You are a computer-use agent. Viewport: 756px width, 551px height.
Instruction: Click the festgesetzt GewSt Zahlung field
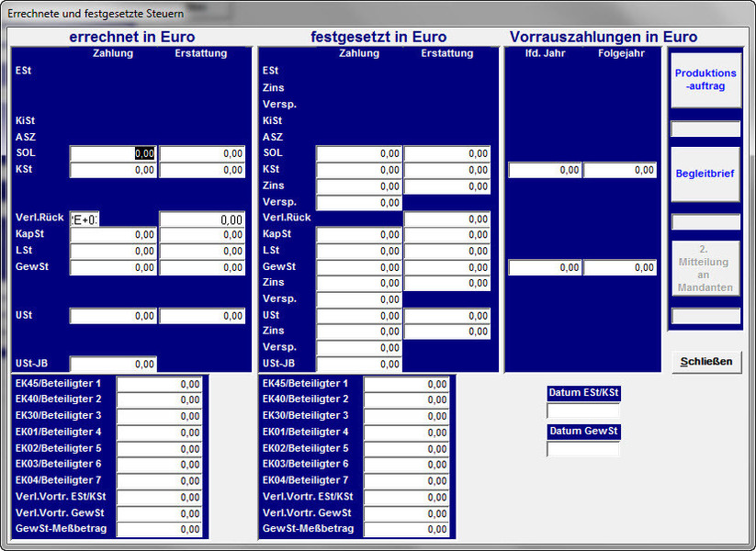pyautogui.click(x=359, y=267)
